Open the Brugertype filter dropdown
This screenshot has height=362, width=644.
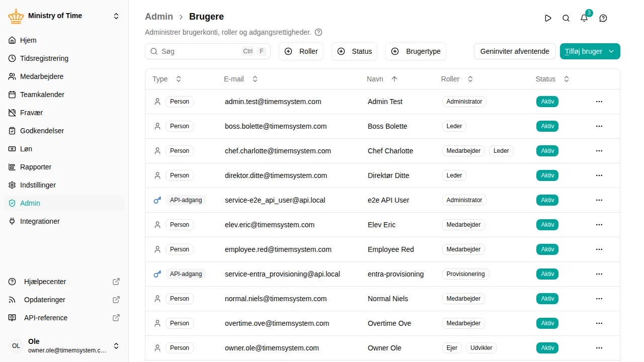pos(416,51)
